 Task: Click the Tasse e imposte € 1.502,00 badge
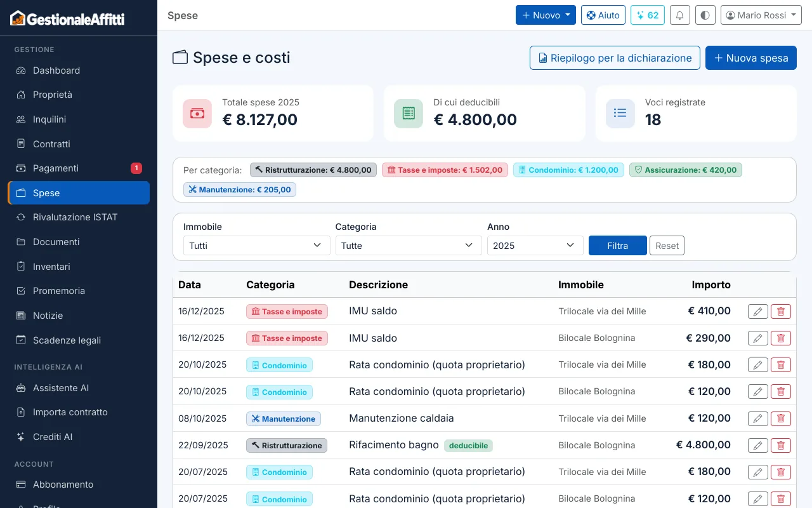[445, 170]
